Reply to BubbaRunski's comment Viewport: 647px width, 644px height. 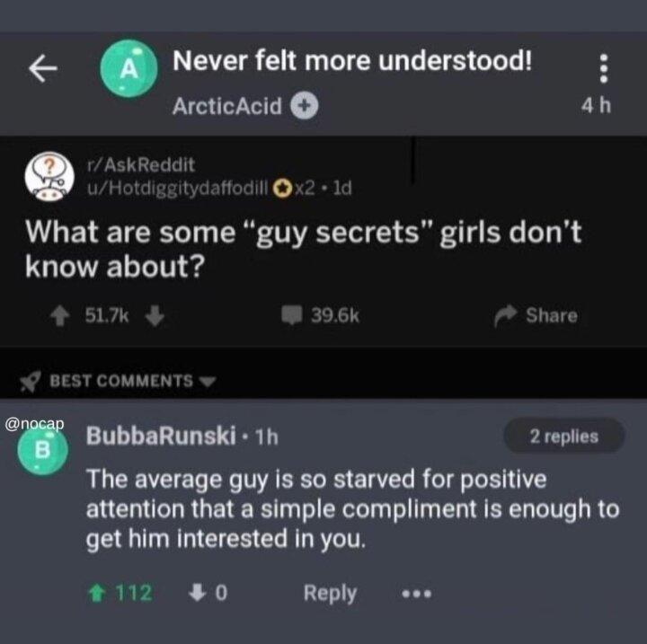tap(330, 594)
